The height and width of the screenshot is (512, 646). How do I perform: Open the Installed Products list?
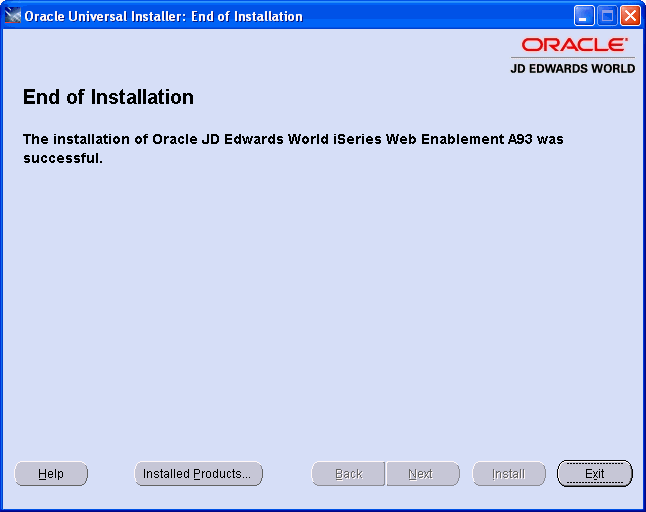(x=198, y=474)
